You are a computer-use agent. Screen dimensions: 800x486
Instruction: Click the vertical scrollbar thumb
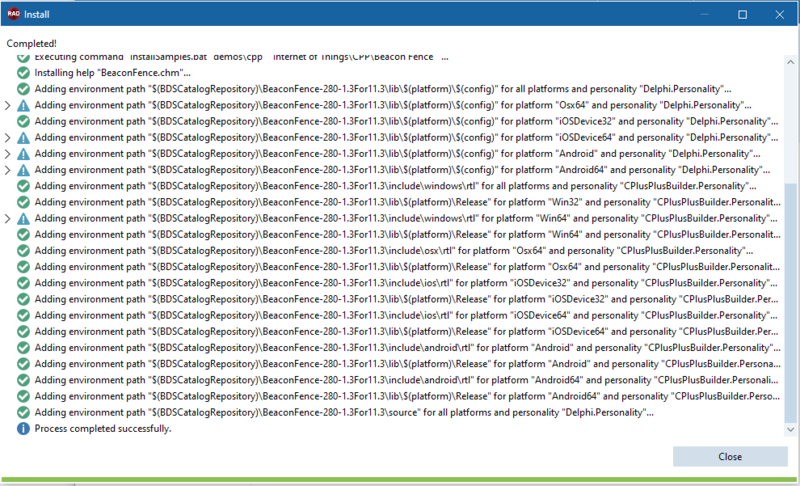tap(790, 303)
